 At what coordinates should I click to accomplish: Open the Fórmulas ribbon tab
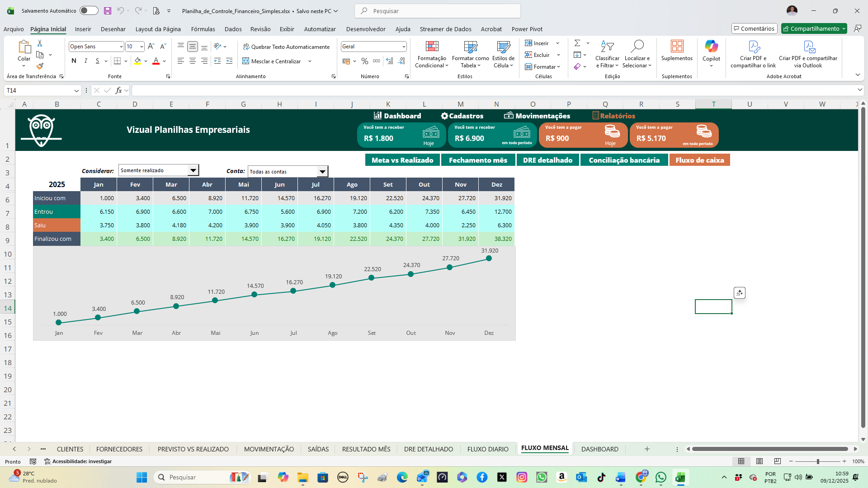click(x=203, y=29)
